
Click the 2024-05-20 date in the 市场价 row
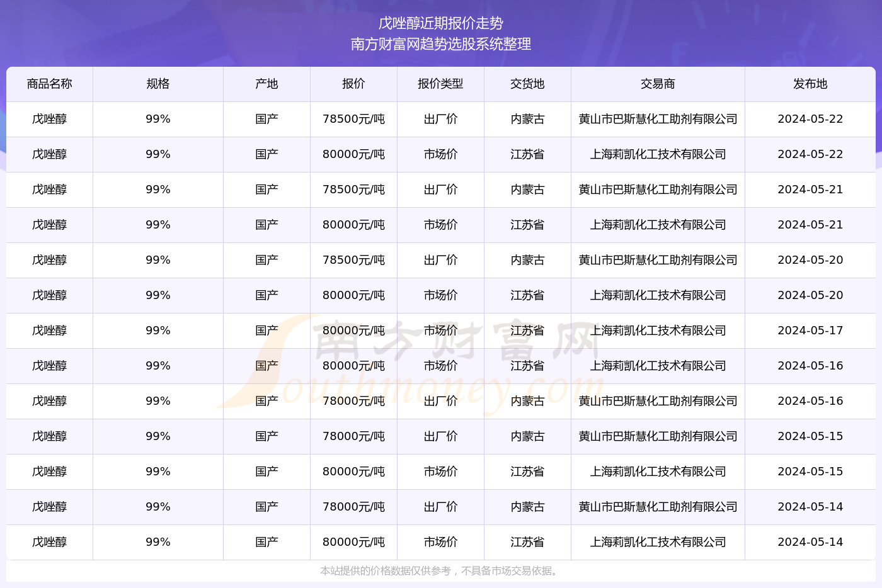tap(811, 295)
